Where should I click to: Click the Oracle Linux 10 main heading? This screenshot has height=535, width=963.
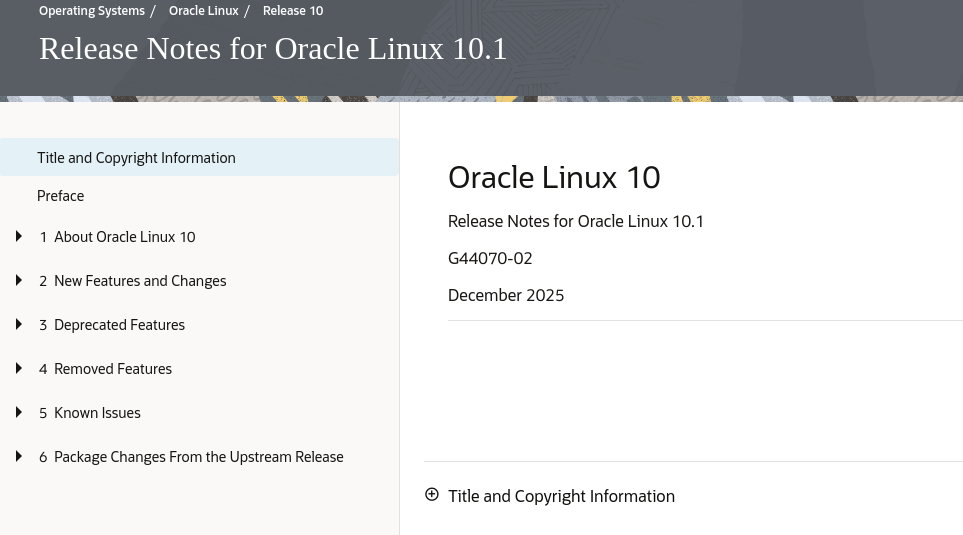[x=554, y=178]
